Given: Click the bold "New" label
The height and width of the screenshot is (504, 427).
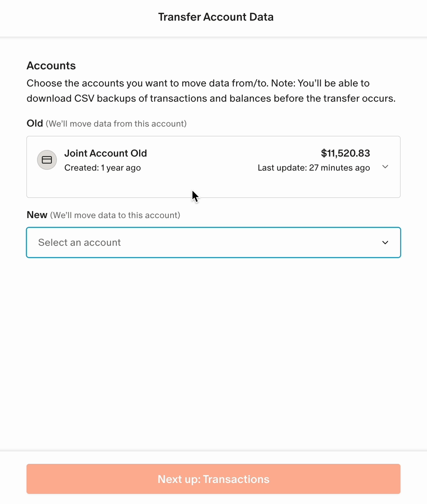Looking at the screenshot, I should click(37, 215).
